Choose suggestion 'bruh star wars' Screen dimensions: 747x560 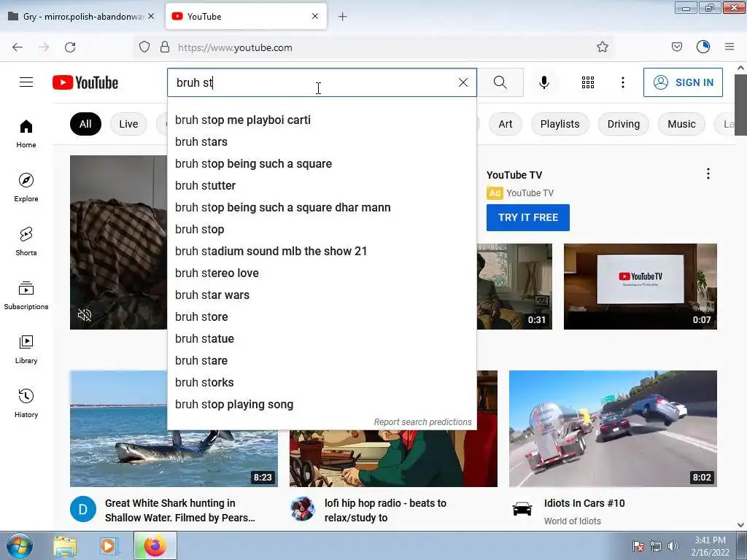[x=322, y=295]
